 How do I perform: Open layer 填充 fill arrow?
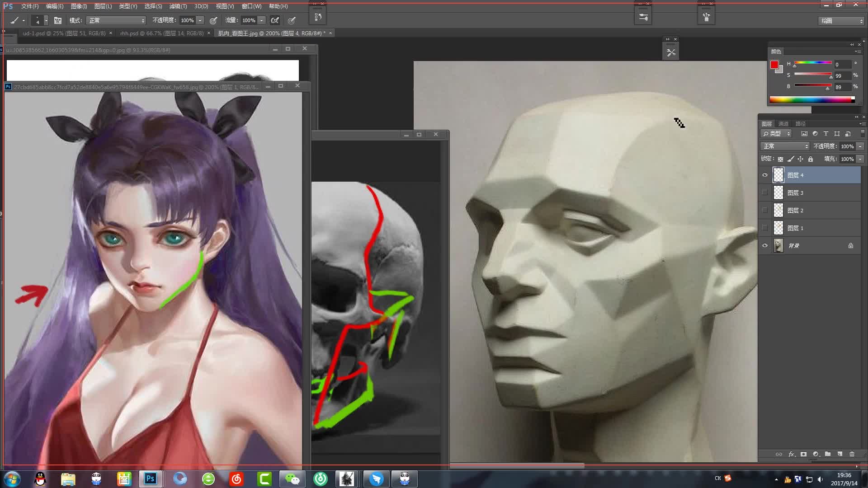coord(860,159)
